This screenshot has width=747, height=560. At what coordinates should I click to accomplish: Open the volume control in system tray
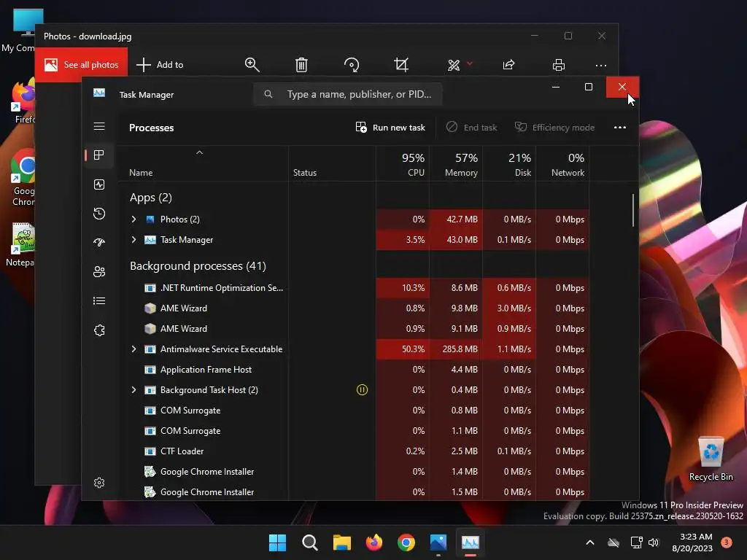point(653,542)
